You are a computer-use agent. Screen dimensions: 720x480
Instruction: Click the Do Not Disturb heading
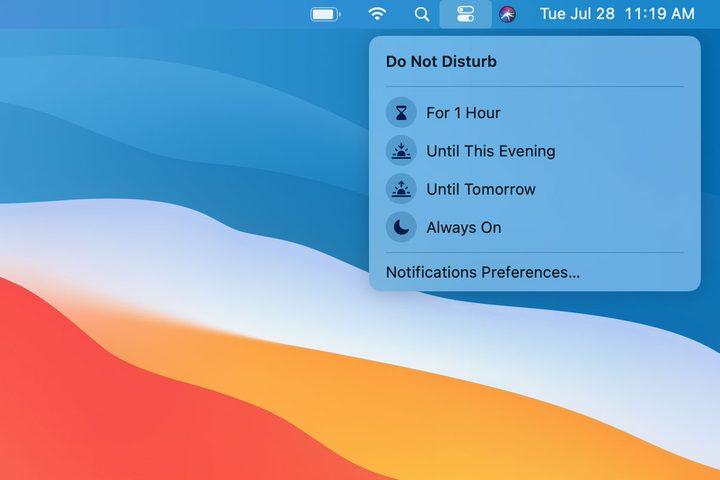click(441, 62)
